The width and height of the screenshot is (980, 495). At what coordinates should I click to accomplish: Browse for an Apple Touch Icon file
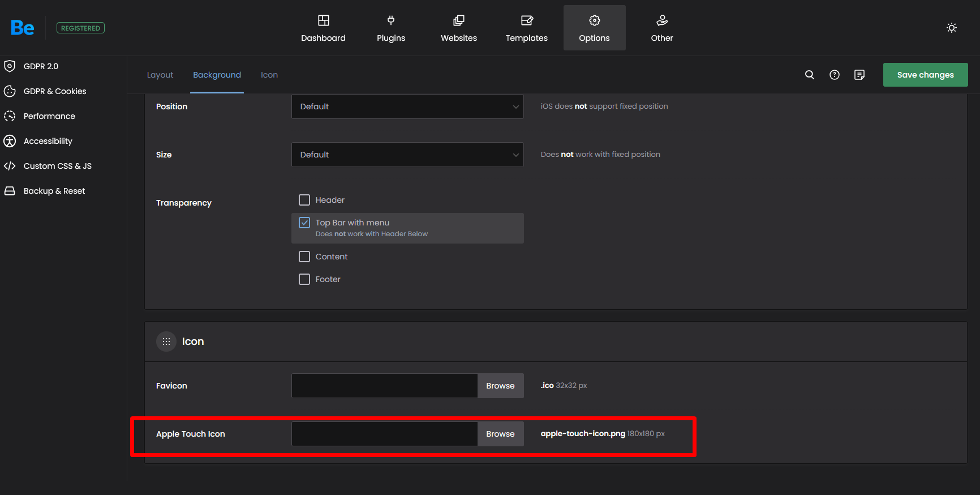click(500, 434)
